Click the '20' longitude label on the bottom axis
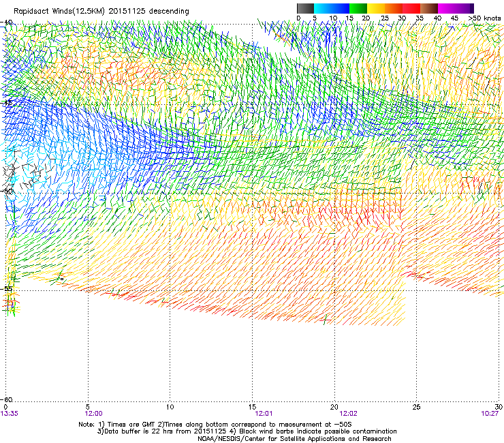This screenshot has height=443, width=504. pos(334,407)
